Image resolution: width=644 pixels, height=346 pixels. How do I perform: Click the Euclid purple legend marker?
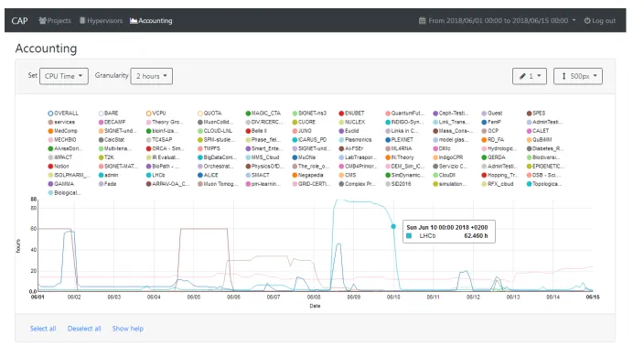341,131
